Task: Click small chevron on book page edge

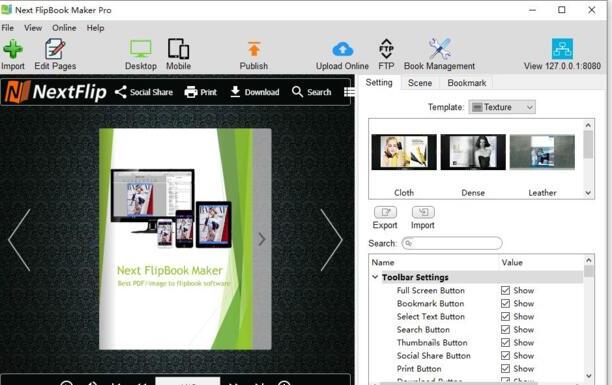Action: pos(262,239)
